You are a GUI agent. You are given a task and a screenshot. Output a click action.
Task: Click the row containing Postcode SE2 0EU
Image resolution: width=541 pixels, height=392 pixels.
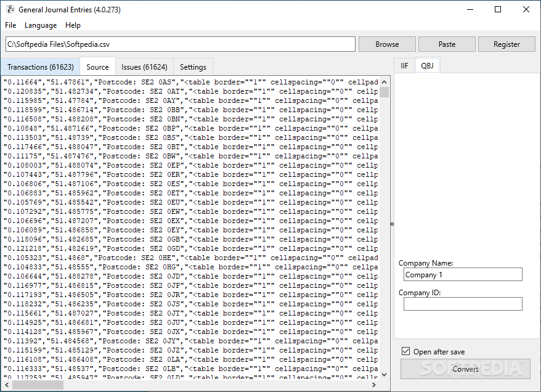pyautogui.click(x=191, y=203)
